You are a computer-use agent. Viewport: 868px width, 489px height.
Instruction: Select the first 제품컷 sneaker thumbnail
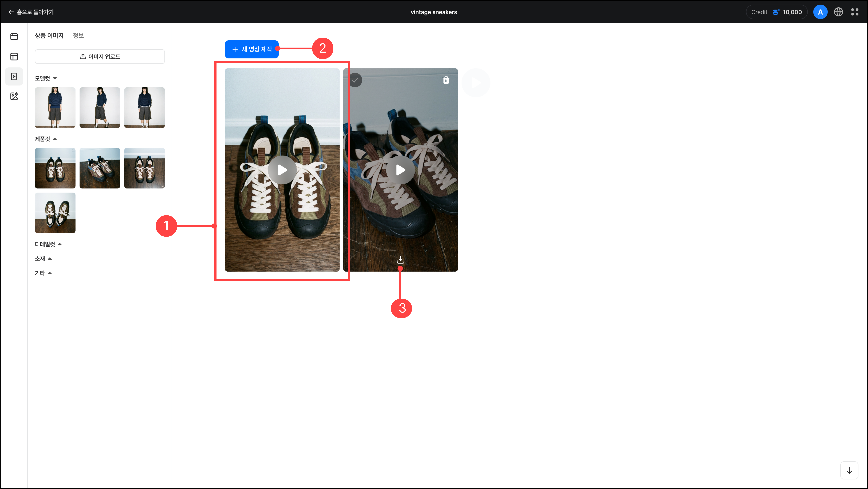55,168
